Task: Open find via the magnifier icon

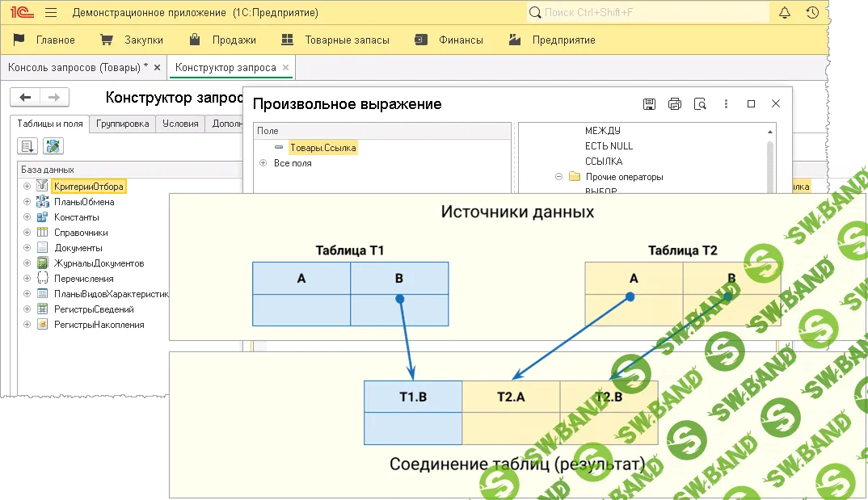Action: tap(700, 103)
